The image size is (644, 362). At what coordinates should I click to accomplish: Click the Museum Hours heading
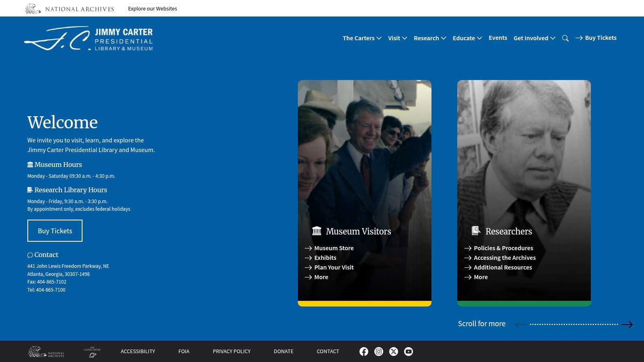tap(58, 165)
